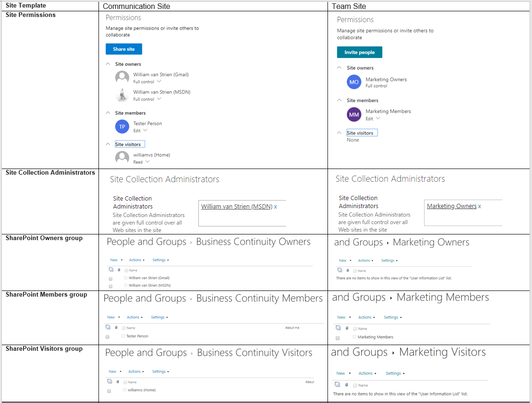Image resolution: width=532 pixels, height=403 pixels.
Task: Click the Invite people button
Action: (360, 52)
